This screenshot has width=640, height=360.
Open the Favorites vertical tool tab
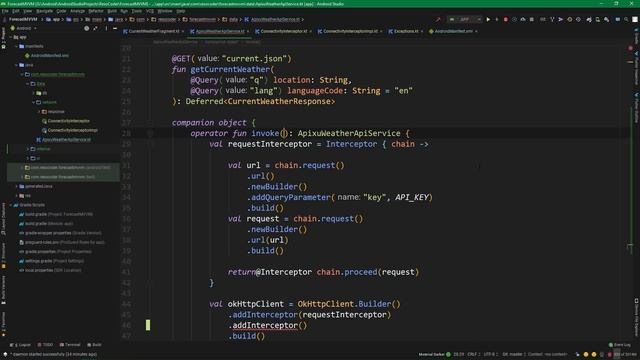[3, 324]
